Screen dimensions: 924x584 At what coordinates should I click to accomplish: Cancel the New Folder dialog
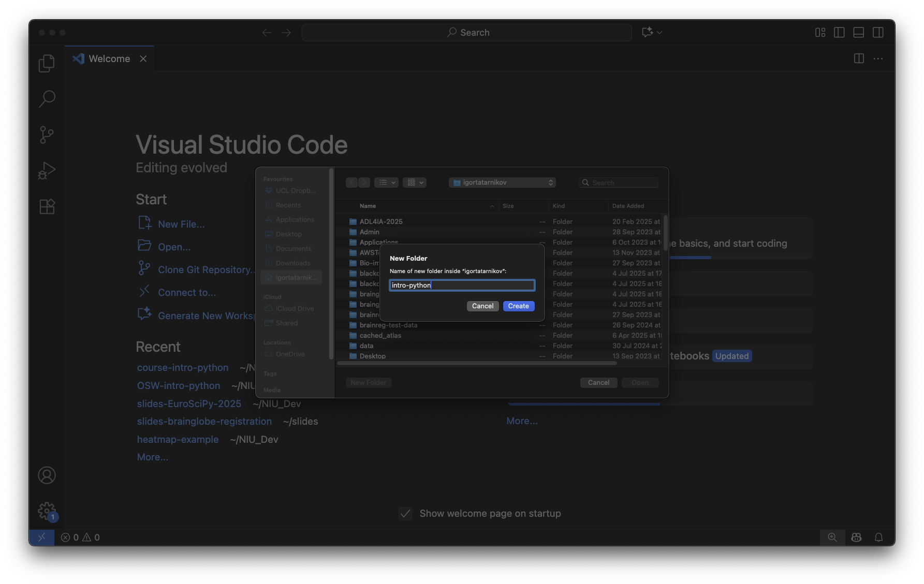[482, 306]
